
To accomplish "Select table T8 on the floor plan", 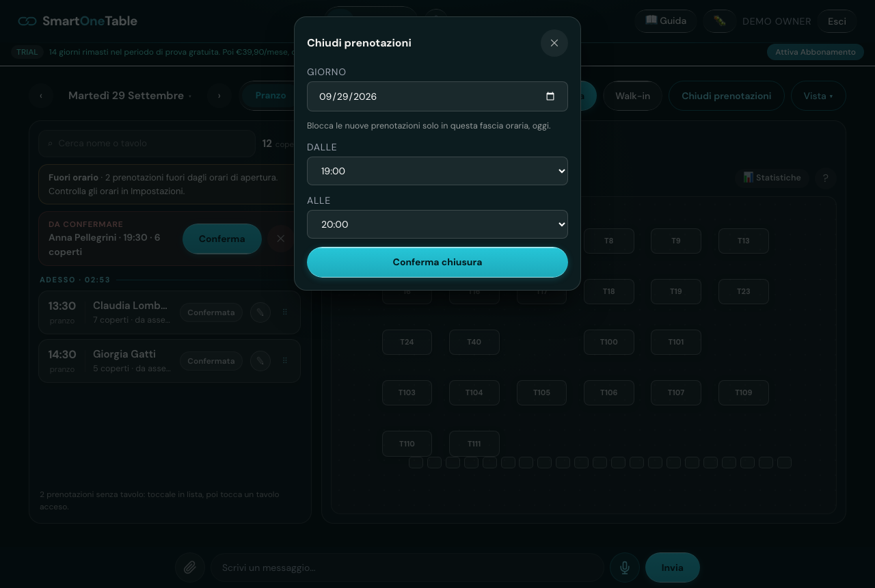I will tap(609, 241).
